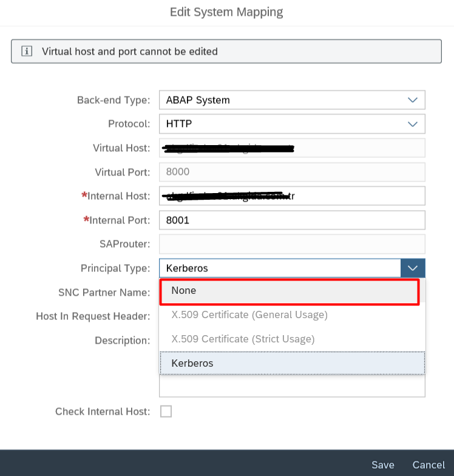Cancel the Edit System Mapping dialog

(x=429, y=465)
